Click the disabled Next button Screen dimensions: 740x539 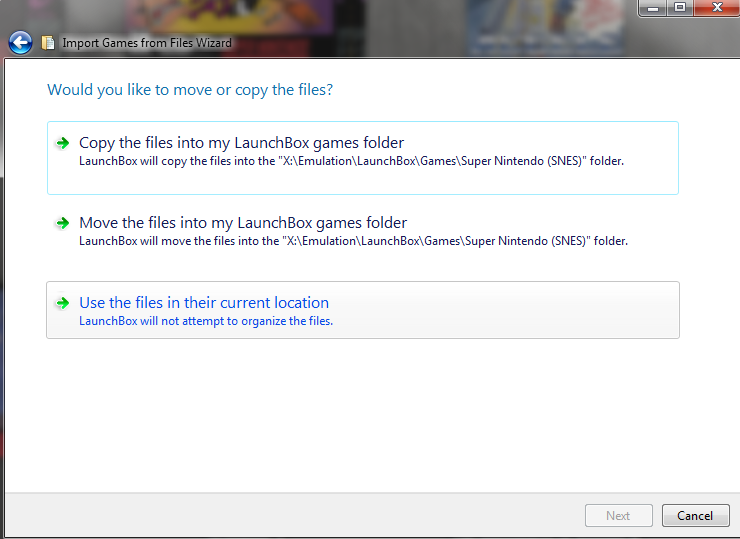tap(619, 515)
